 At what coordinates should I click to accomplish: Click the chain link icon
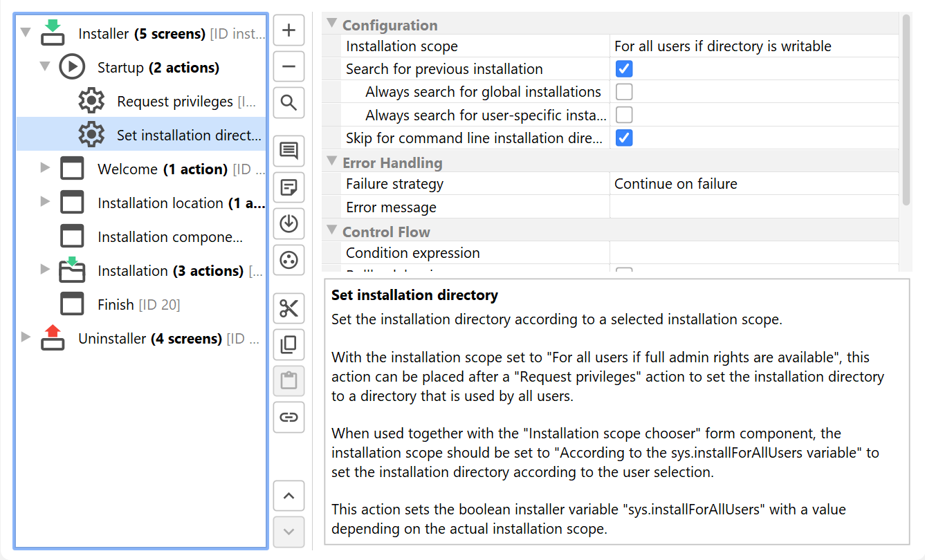pos(289,417)
